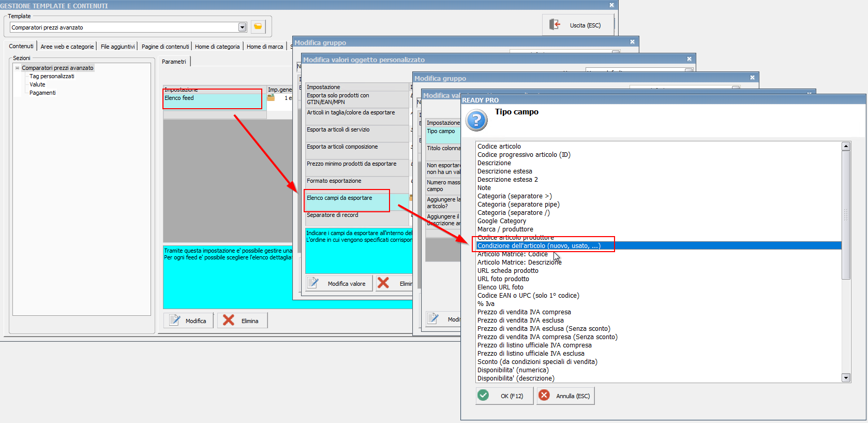The height and width of the screenshot is (423, 868).
Task: Collapse the Comparatori prezzi avanzato tree node
Action: click(x=17, y=68)
